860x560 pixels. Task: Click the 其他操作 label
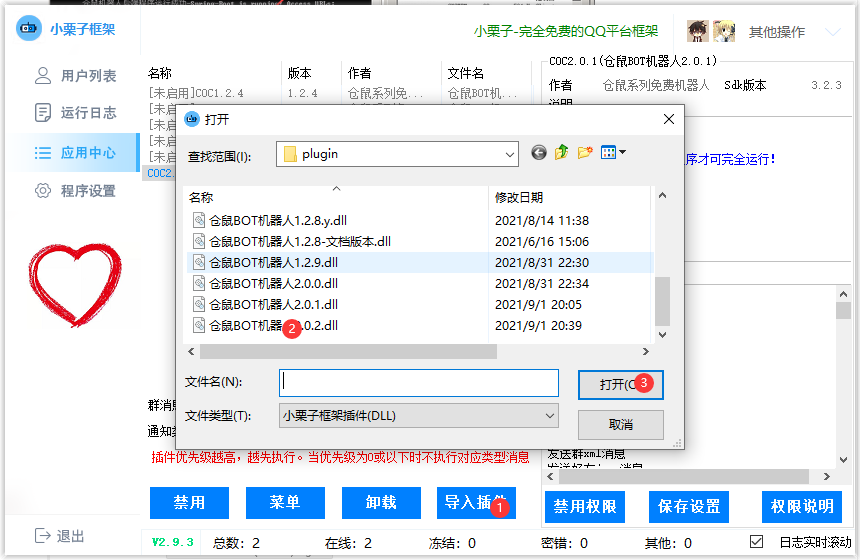coord(777,32)
